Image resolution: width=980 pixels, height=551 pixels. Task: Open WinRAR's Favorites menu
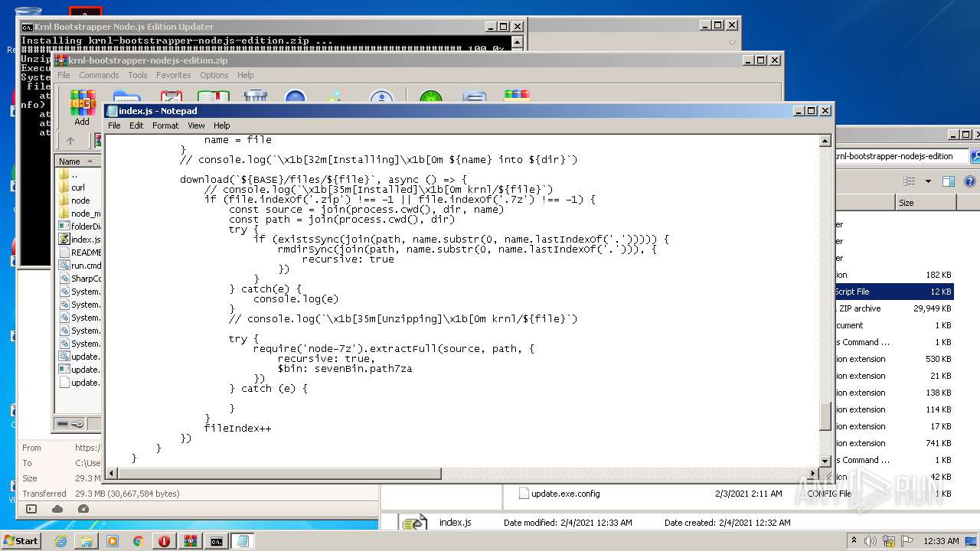click(x=174, y=75)
